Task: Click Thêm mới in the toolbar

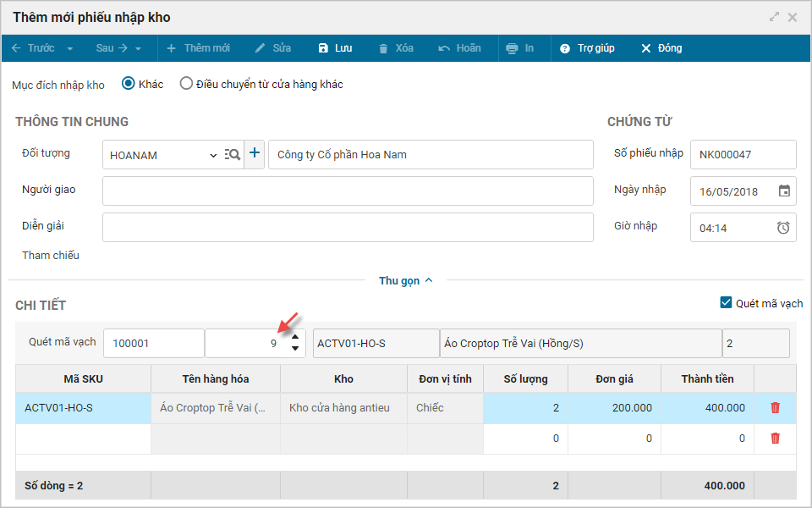Action: [x=198, y=48]
